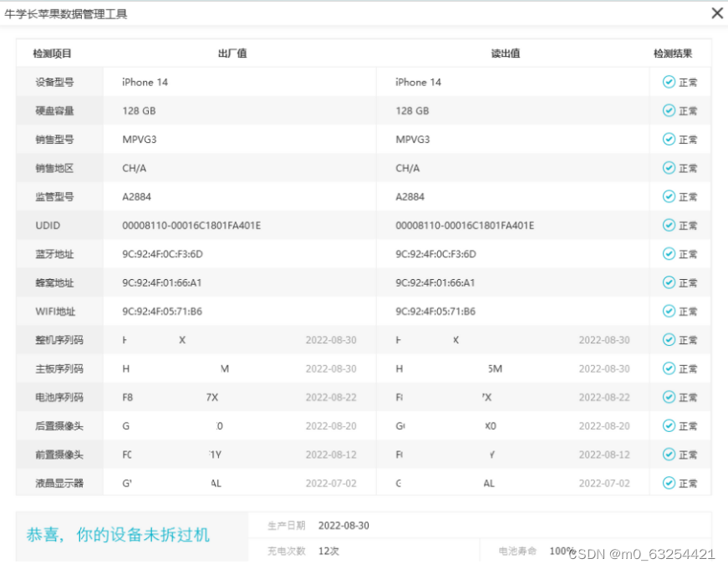Click the check icon in WIFI地址 row

tap(669, 311)
